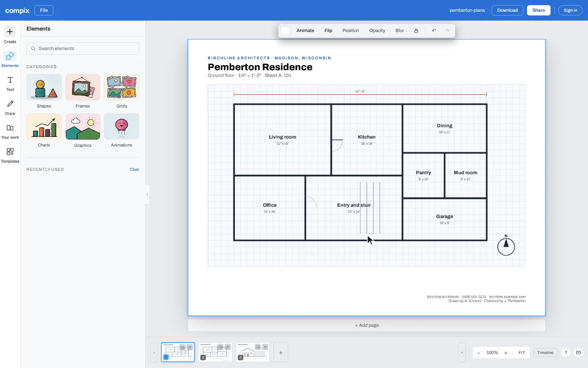Open the Frames category
Image resolution: width=588 pixels, height=368 pixels.
[83, 91]
